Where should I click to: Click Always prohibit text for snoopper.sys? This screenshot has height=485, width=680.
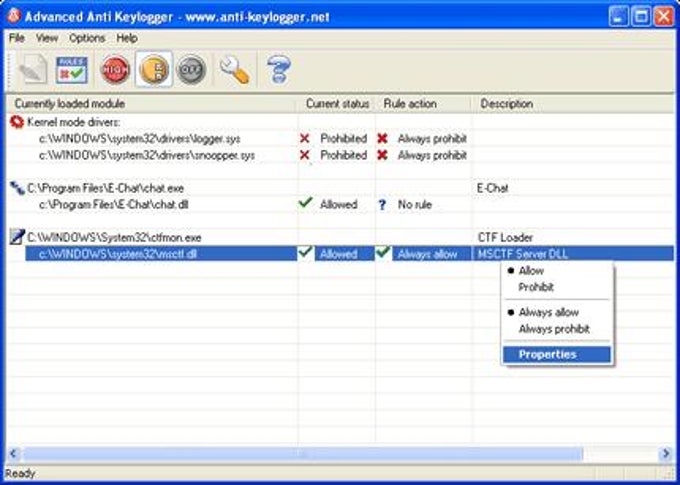coord(432,155)
